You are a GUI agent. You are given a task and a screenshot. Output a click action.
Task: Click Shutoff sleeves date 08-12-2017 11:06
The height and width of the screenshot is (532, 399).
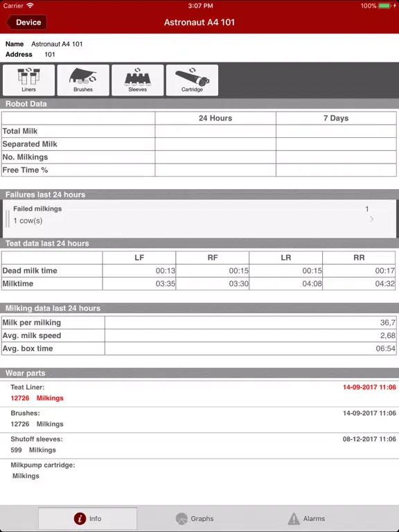(369, 439)
